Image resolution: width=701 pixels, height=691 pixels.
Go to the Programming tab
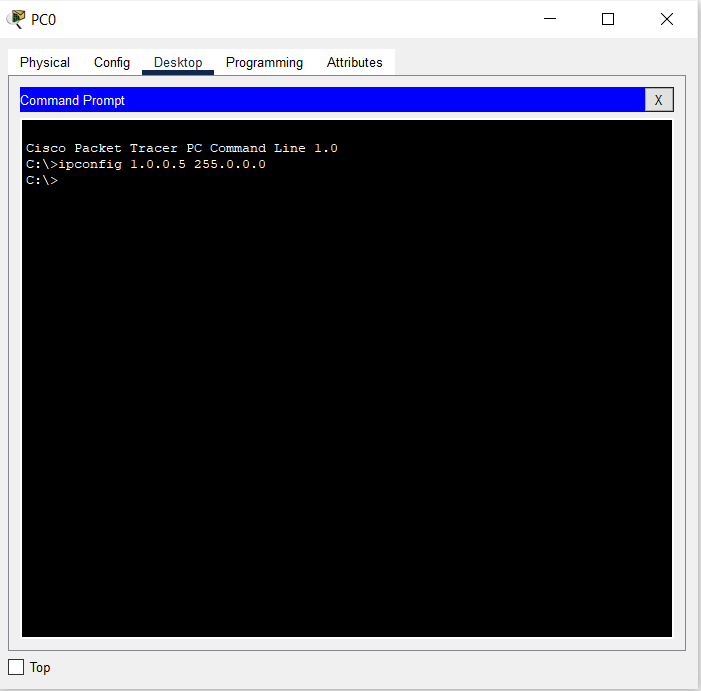pyautogui.click(x=264, y=62)
